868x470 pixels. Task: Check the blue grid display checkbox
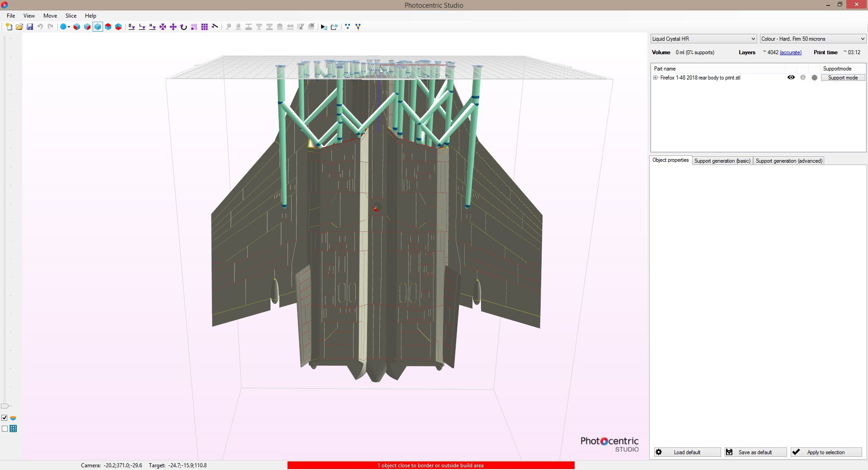coord(5,429)
